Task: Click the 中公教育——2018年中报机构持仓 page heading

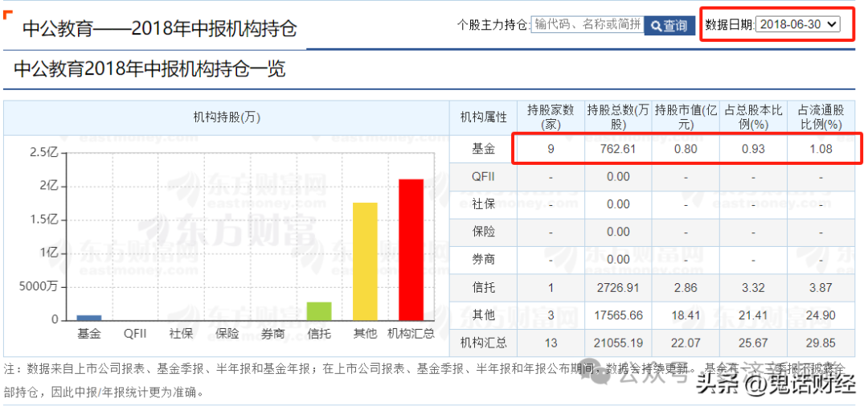Action: [x=160, y=27]
